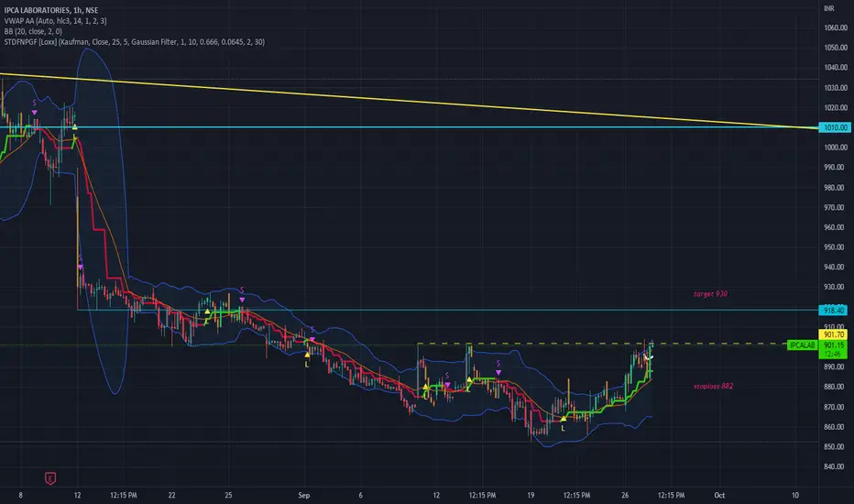Click the cyan horizontal line at 1010

click(x=409, y=127)
